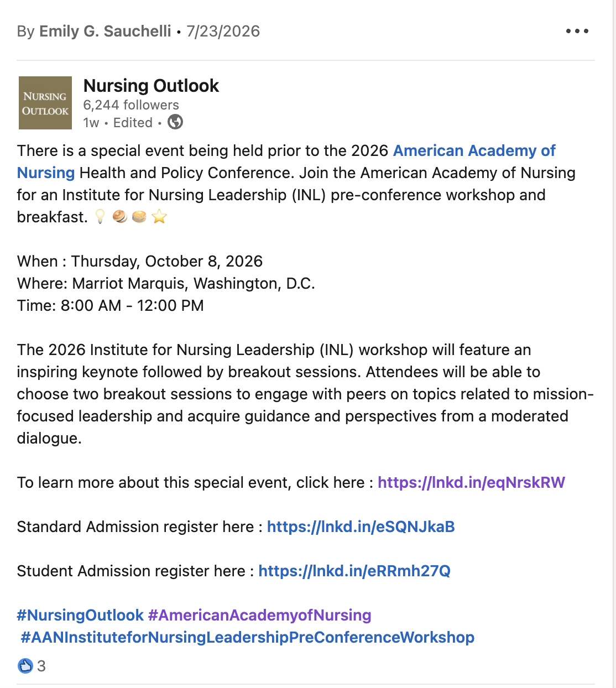This screenshot has width=616, height=688.
Task: Open Standard Admission link lnkd.in/eSQNJkaB
Action: click(361, 527)
